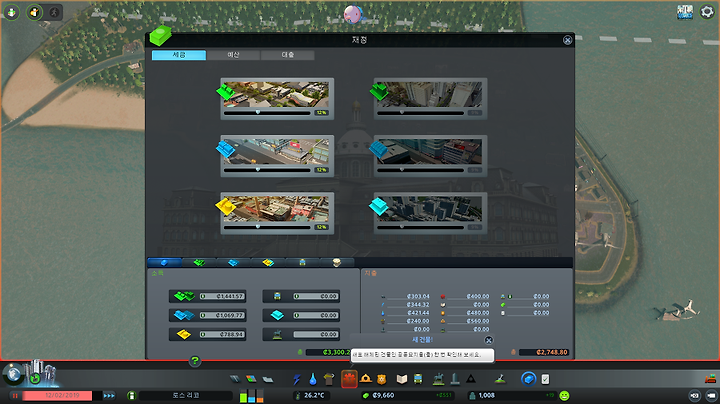
Task: Click the residential income value ₡1,441.57
Action: coord(222,297)
